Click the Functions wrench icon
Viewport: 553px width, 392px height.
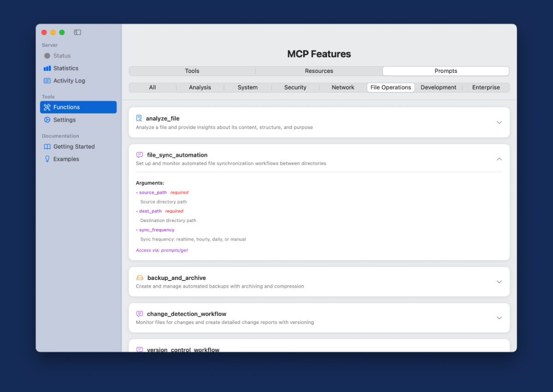point(47,107)
